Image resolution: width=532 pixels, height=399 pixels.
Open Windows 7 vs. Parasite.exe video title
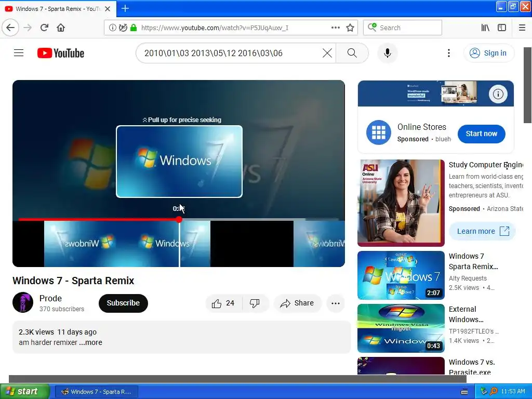(x=472, y=367)
